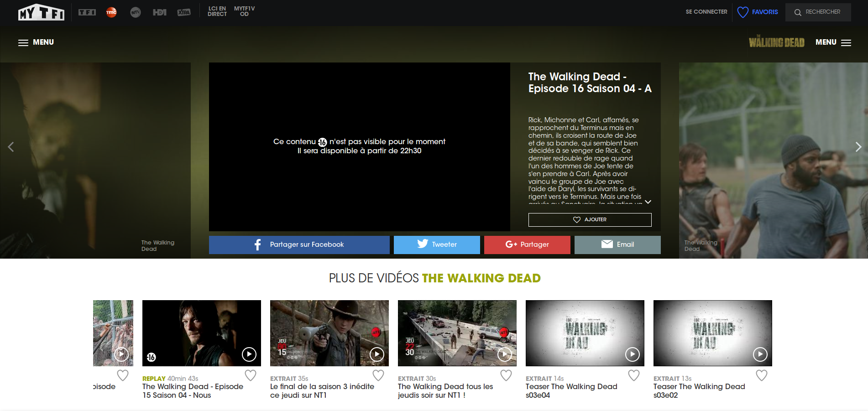The height and width of the screenshot is (411, 868).
Task: Favorite Le final de la saison 3 heart
Action: [x=378, y=375]
